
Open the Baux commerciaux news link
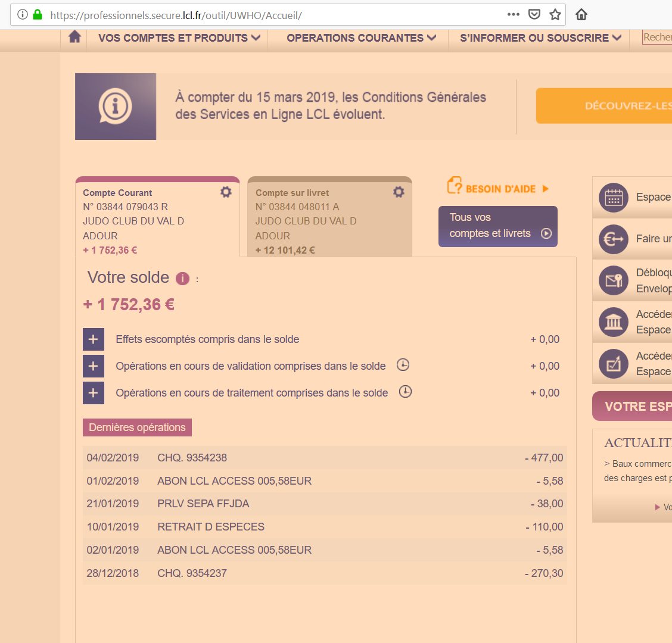(637, 471)
